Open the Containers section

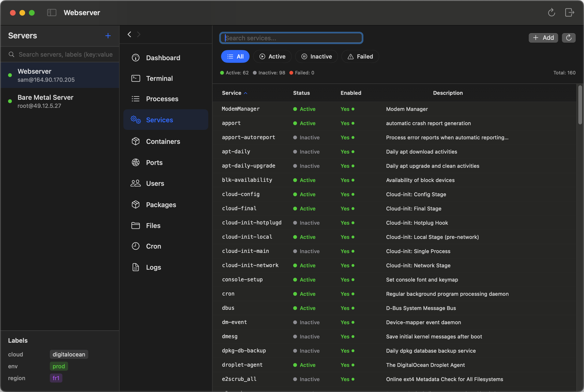tap(166, 141)
